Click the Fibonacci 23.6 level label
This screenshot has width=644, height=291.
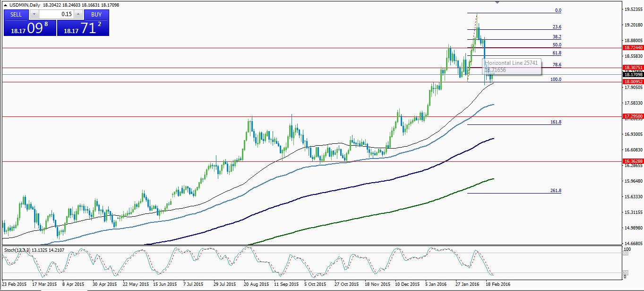[x=557, y=27]
